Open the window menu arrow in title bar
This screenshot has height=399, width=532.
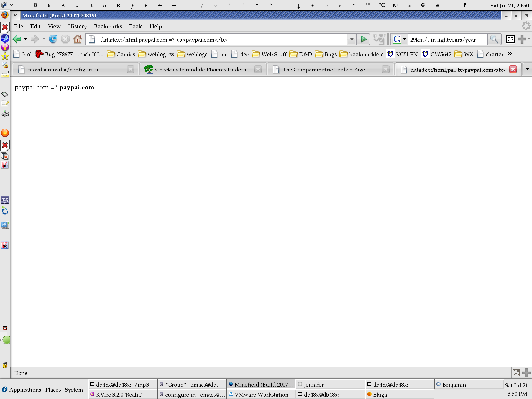click(15, 15)
